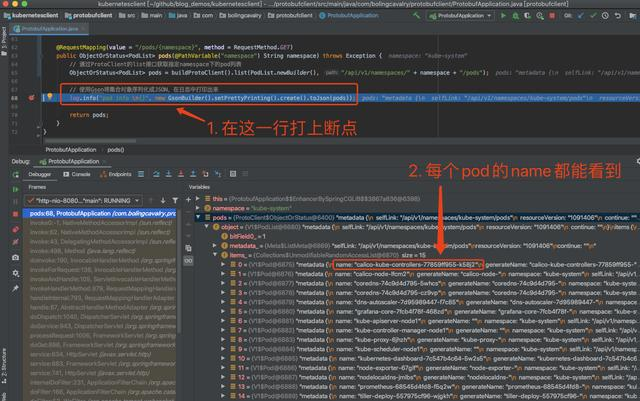Image resolution: width=640 pixels, height=401 pixels.
Task: Collapse the 'items_' variable node
Action: pyautogui.click(x=215, y=255)
